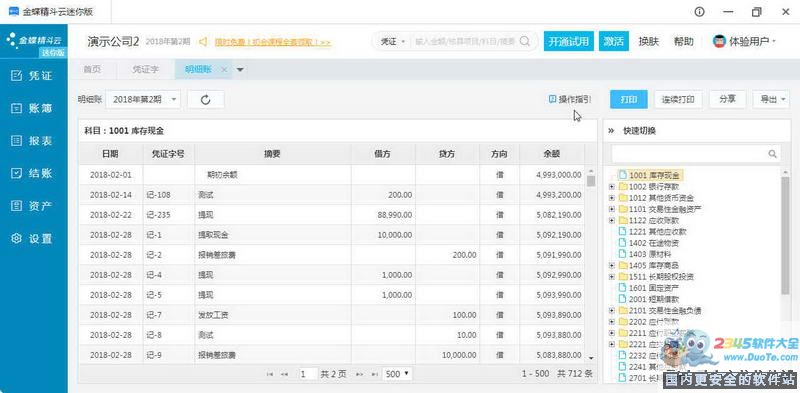This screenshot has width=800, height=393.
Task: Click the refresh icon beside the period selector
Action: pyautogui.click(x=206, y=100)
